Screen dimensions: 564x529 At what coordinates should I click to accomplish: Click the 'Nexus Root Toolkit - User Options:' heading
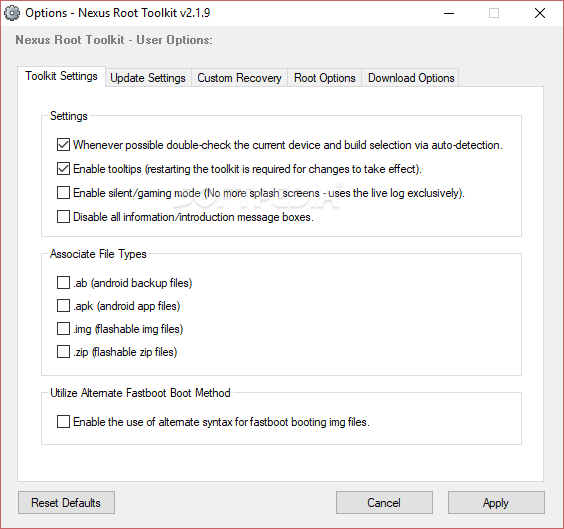pos(114,40)
